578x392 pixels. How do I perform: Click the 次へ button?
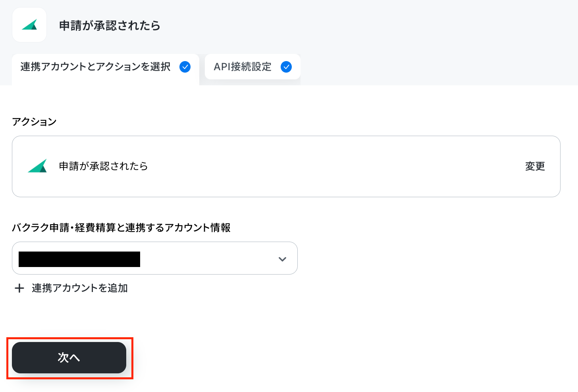point(69,357)
